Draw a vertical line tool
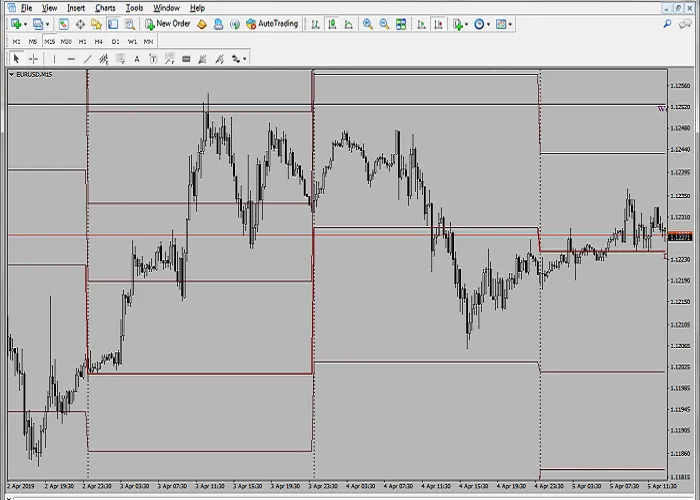This screenshot has height=500, width=700. click(54, 59)
